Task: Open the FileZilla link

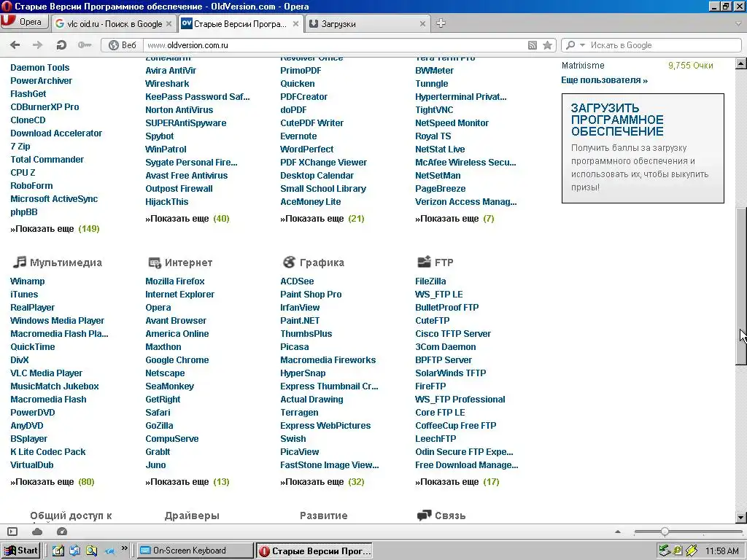Action: click(x=430, y=281)
